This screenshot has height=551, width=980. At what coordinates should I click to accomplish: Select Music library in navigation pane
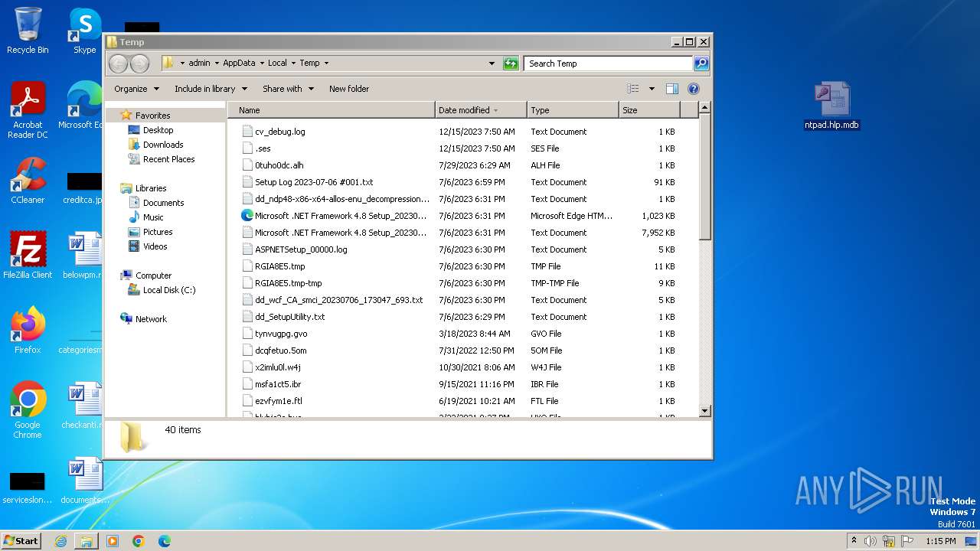point(153,217)
